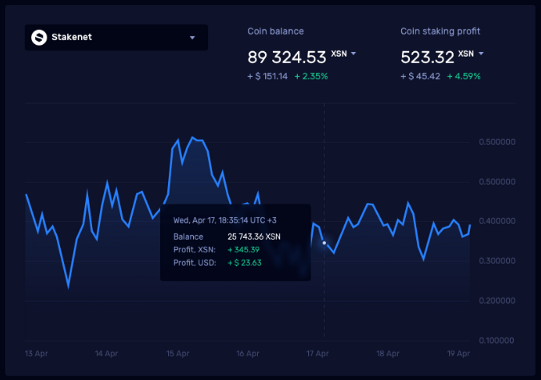Click the 0.300000 y-axis label
Image resolution: width=541 pixels, height=380 pixels.
[x=497, y=261]
